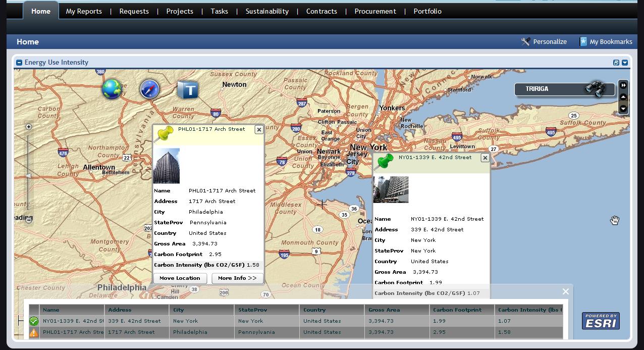Open the Contracts tab

(321, 11)
